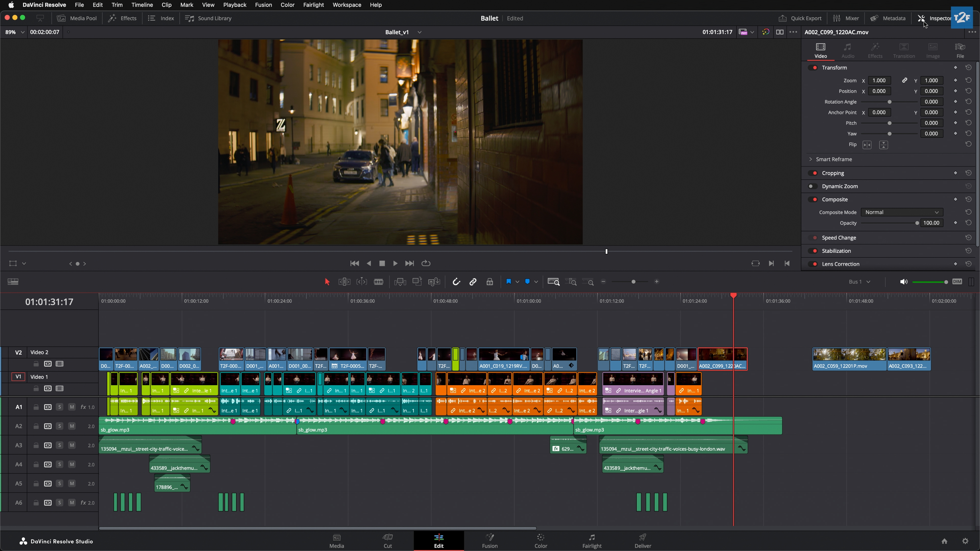
Task: Expand the Smart Reframe section
Action: [810, 159]
